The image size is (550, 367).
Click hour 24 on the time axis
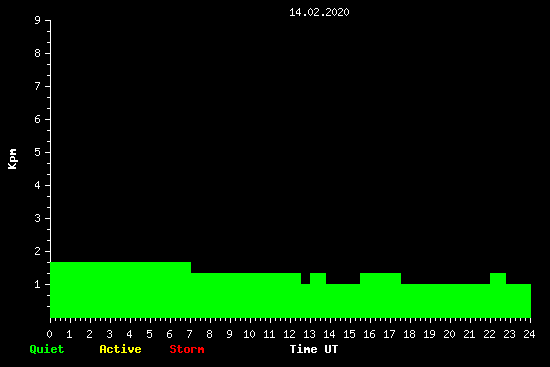click(530, 334)
